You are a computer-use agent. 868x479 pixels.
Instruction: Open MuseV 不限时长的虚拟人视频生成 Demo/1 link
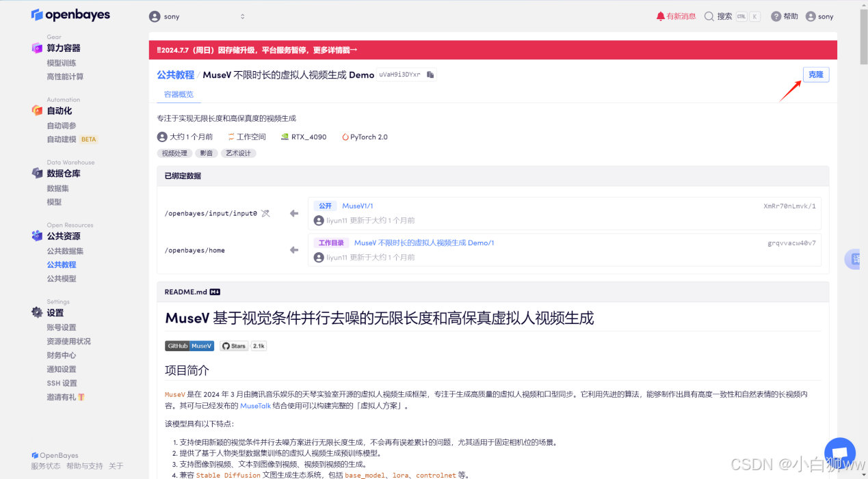pyautogui.click(x=423, y=243)
